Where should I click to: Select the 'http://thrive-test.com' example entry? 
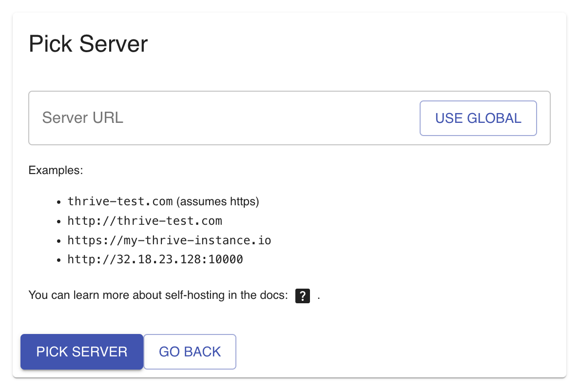pyautogui.click(x=144, y=220)
